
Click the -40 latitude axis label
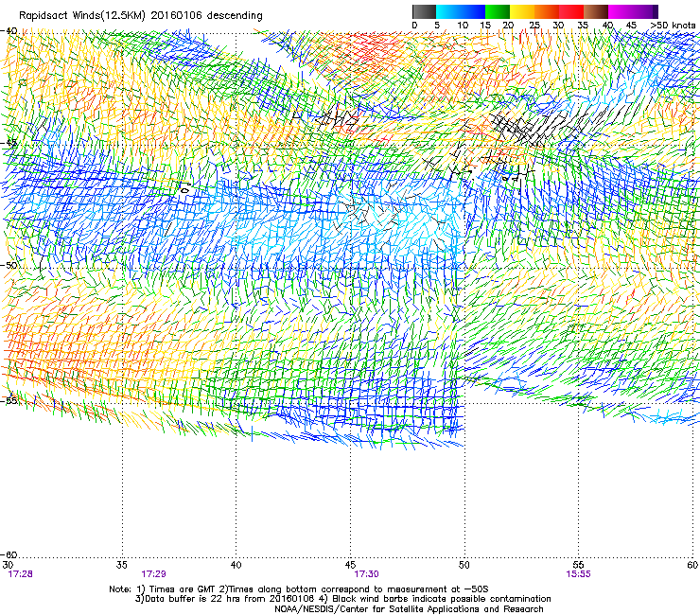click(x=9, y=31)
